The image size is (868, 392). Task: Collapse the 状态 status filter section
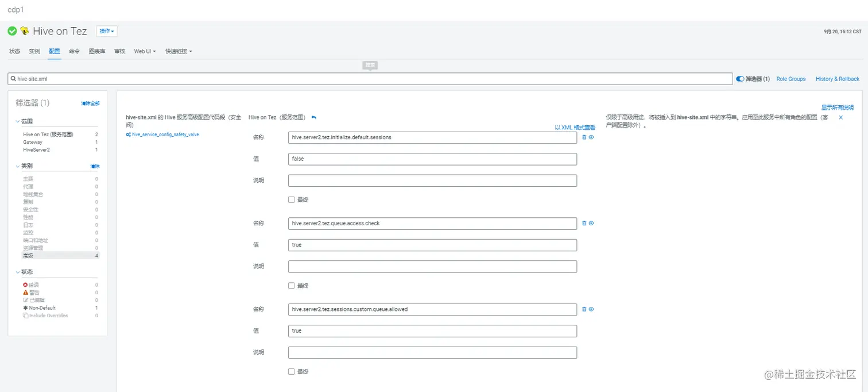[x=23, y=272]
